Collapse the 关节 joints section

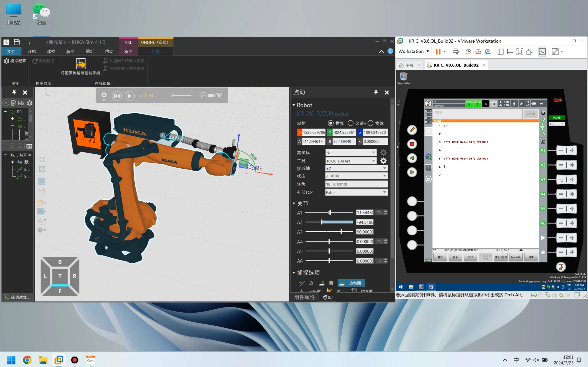294,204
